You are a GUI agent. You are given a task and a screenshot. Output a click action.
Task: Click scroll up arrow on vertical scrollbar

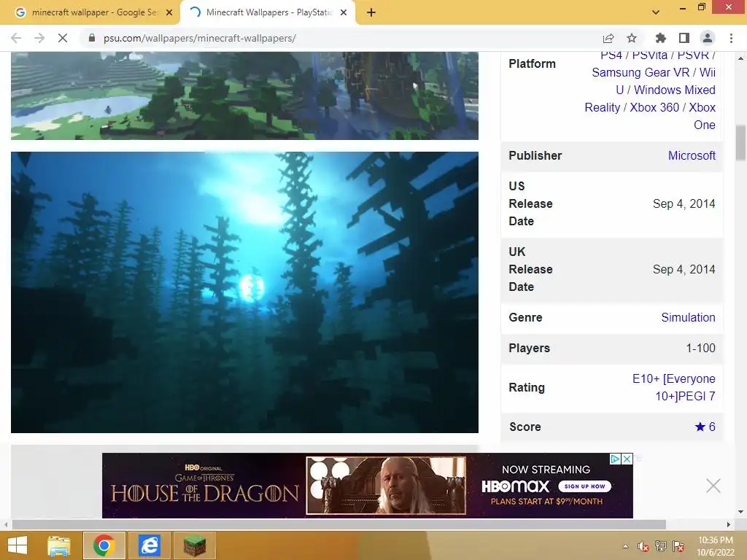pyautogui.click(x=740, y=58)
